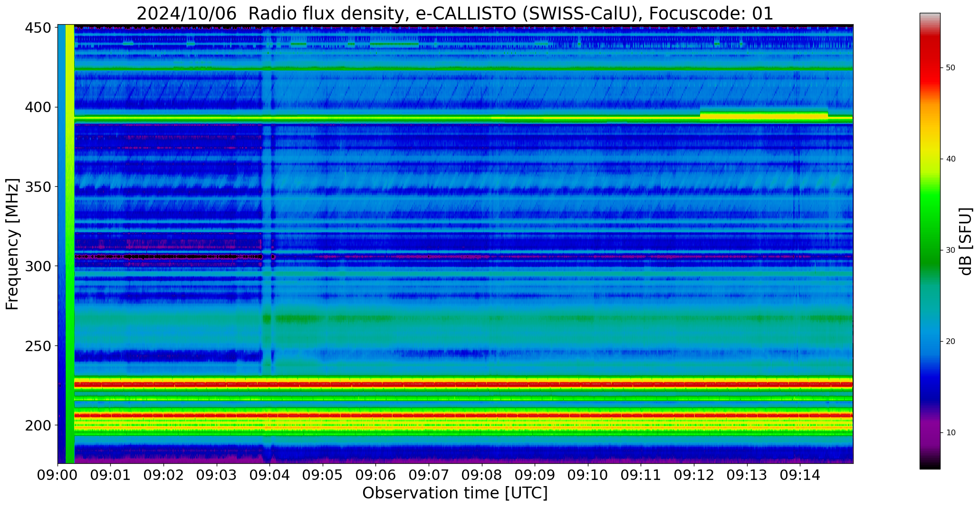Click the 250 frequency tick label
This screenshot has height=507, width=980.
coord(38,345)
